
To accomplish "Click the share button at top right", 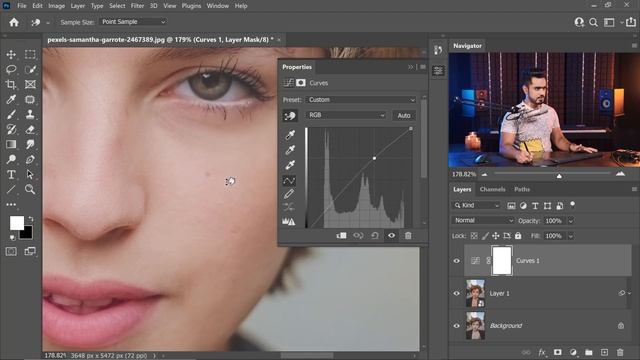I will click(631, 22).
